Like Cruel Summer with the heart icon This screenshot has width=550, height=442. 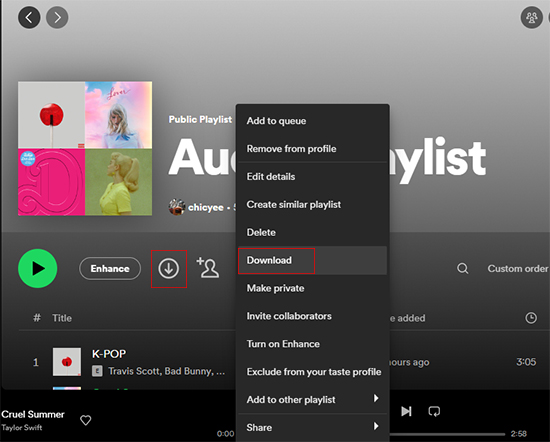click(x=86, y=420)
